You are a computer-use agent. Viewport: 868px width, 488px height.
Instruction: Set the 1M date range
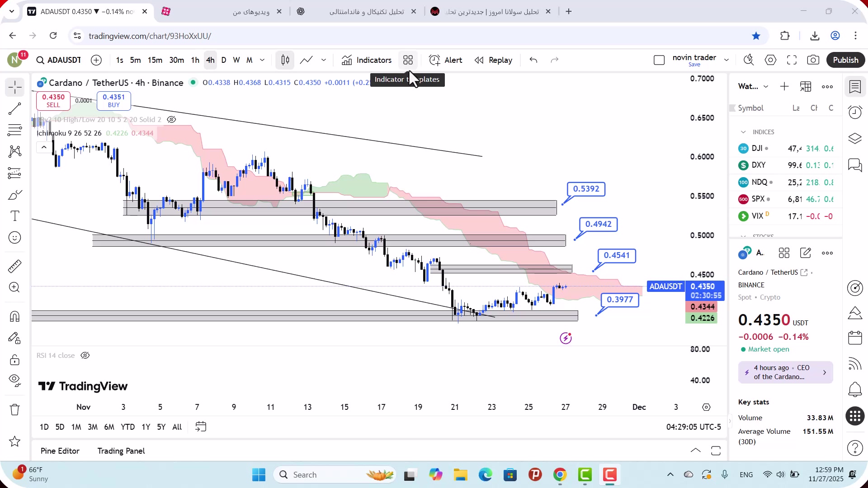tap(76, 427)
